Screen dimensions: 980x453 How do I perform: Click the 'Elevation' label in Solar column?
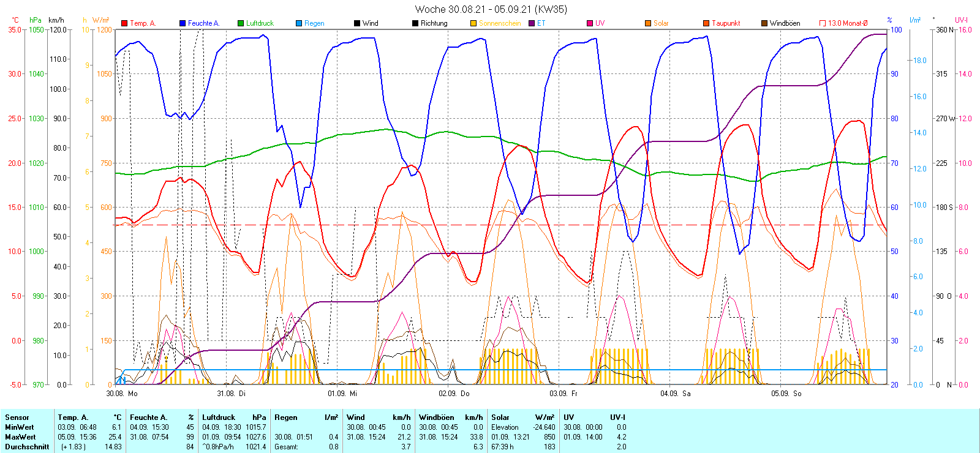505,427
